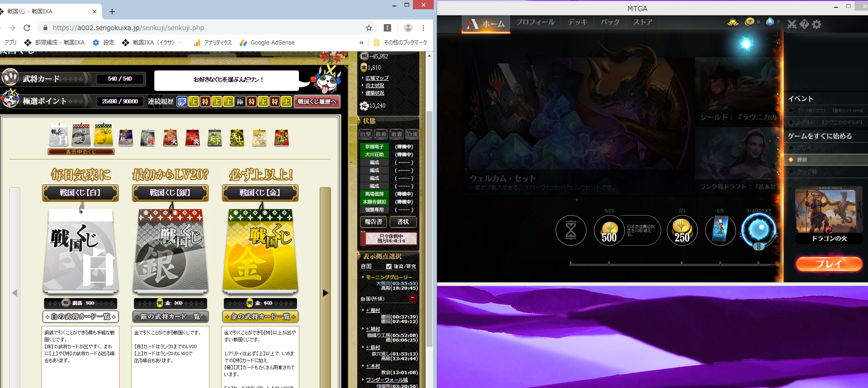Click the Chrome address bar URL
Viewport: 868px width, 388px height.
point(128,28)
